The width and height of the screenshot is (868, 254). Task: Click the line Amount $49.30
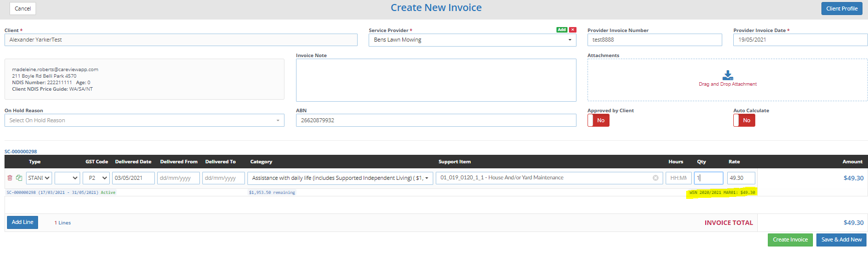click(x=853, y=178)
